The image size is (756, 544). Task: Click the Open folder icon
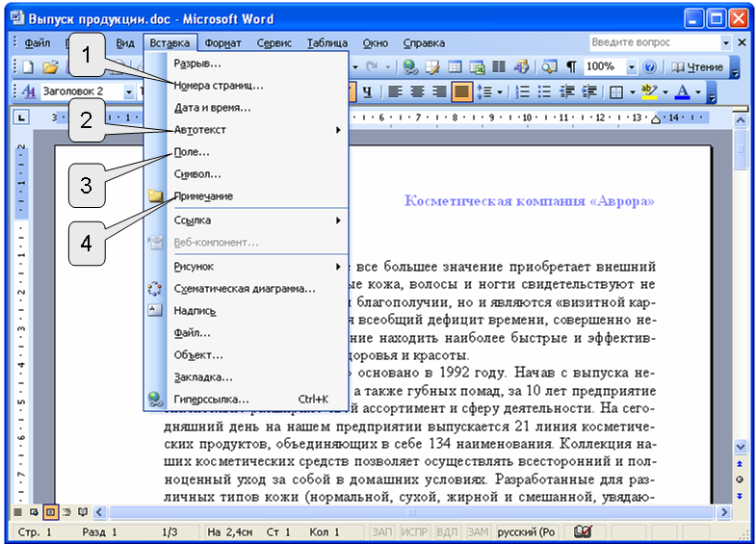pyautogui.click(x=50, y=67)
